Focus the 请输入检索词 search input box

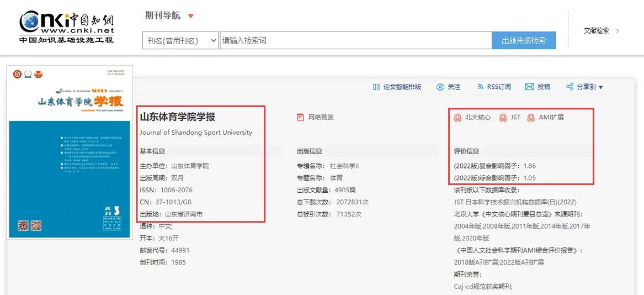[x=356, y=41]
